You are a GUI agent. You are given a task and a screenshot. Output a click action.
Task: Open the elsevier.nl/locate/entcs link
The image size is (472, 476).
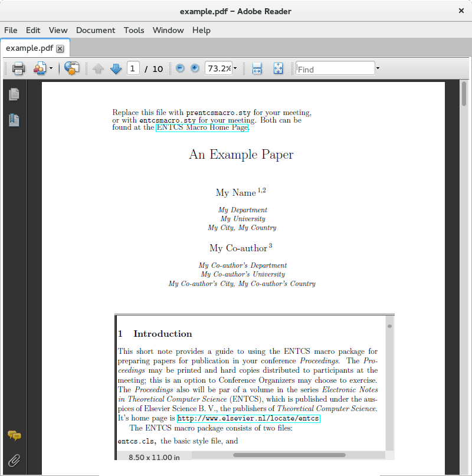pos(248,418)
